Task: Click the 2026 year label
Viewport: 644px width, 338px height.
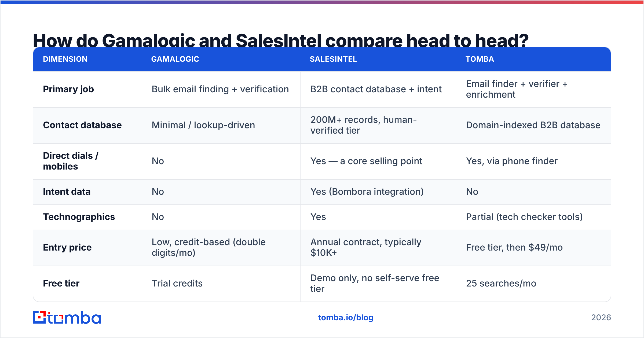Action: coord(601,318)
